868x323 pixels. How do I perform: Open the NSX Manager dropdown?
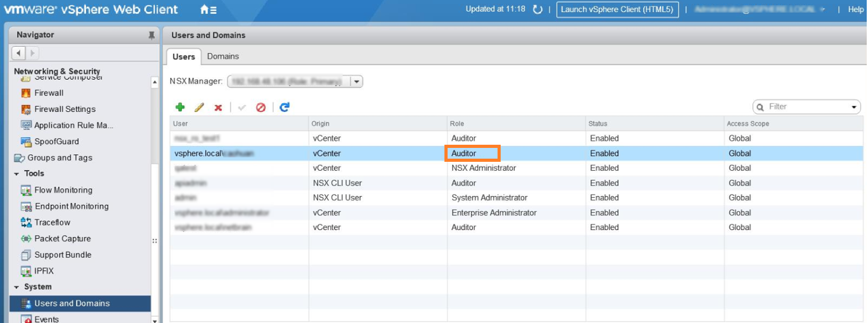pos(357,82)
